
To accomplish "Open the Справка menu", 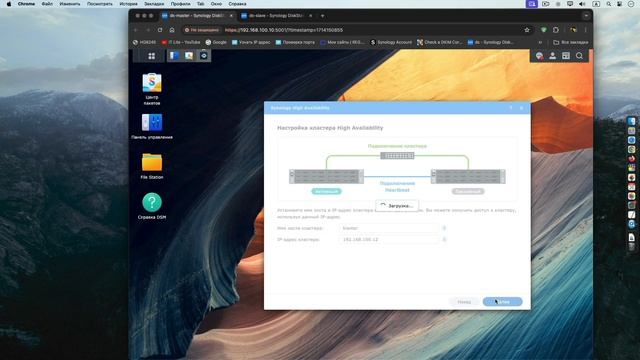I will pos(237,4).
